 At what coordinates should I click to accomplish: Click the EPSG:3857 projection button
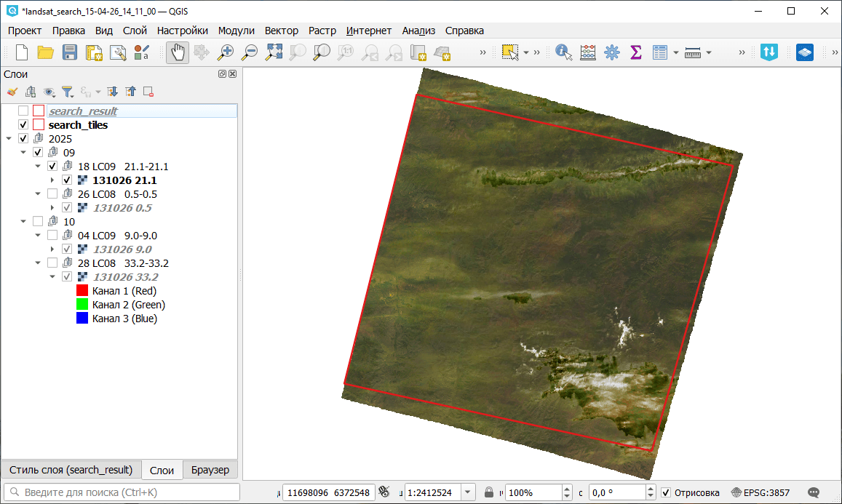760,492
